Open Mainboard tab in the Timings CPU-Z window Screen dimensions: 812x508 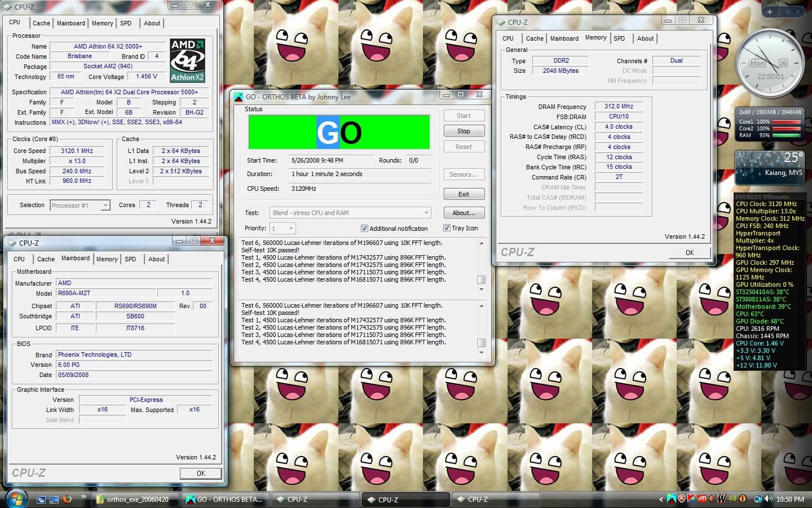click(x=564, y=38)
